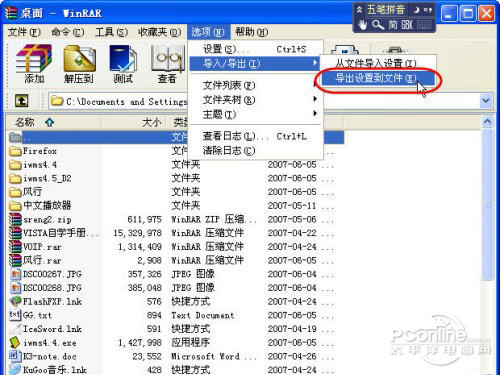
Task: Click the 选项 (N) menu
Action: click(x=208, y=32)
